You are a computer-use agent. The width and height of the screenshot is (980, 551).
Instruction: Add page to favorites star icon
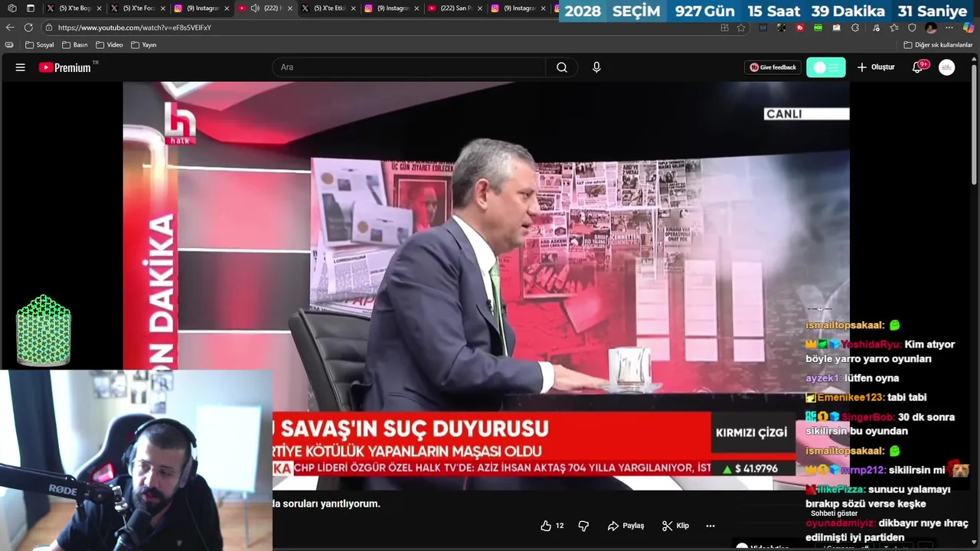pos(741,28)
